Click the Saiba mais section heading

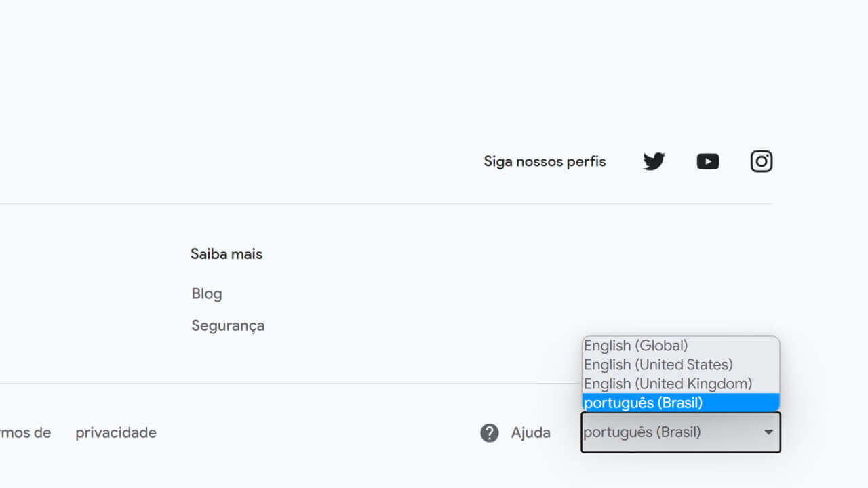click(226, 253)
